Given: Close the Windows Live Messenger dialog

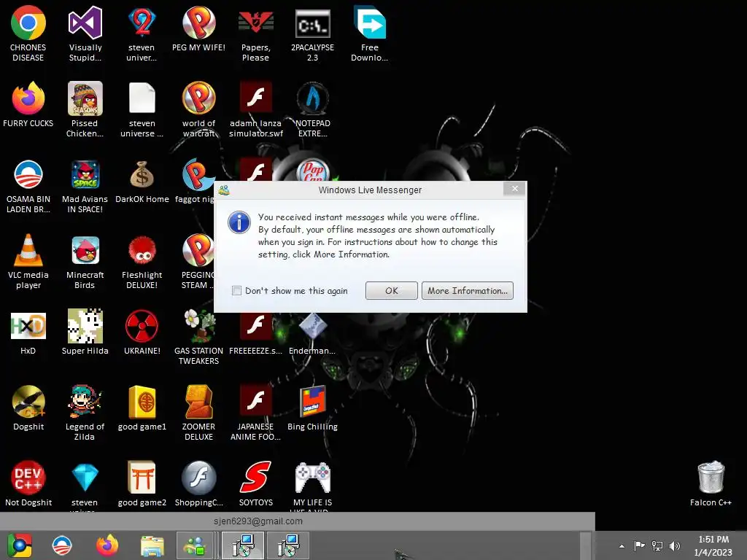Looking at the screenshot, I should [x=514, y=189].
